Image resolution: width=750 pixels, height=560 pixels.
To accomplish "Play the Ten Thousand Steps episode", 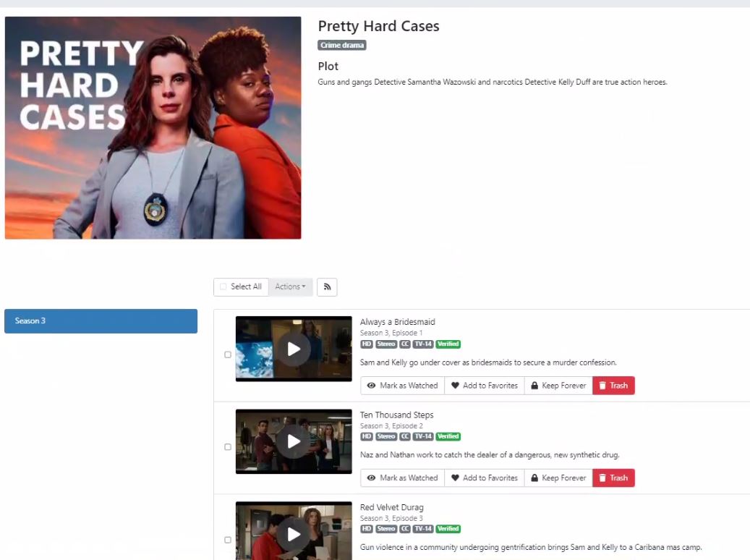I will (293, 441).
